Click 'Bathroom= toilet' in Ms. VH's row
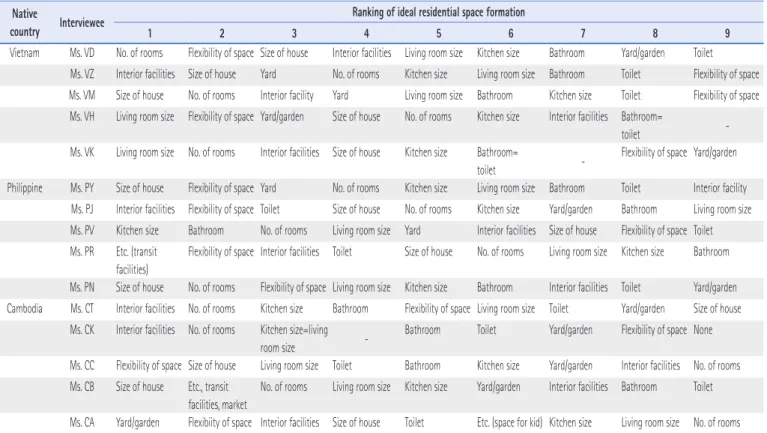Image resolution: width=767 pixels, height=433 pixels. tap(642, 125)
